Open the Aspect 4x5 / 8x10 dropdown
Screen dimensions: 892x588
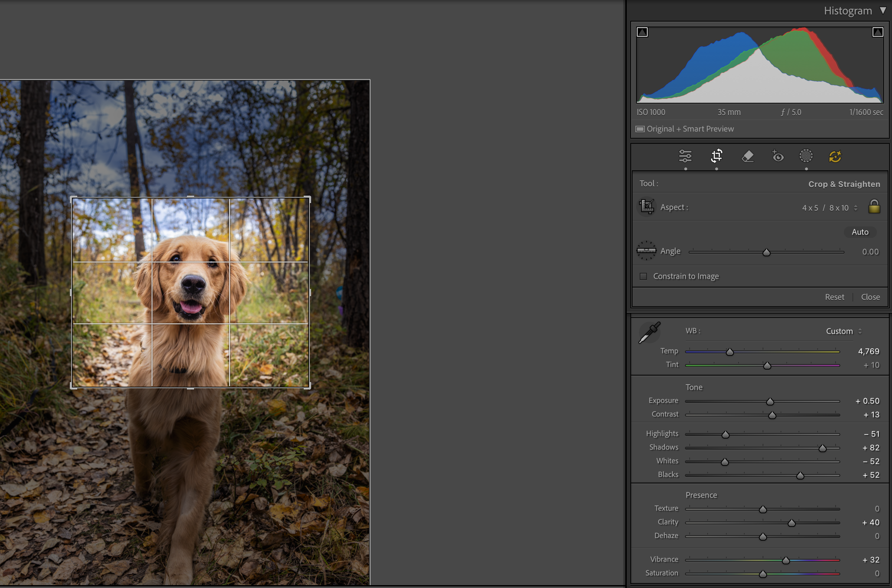pyautogui.click(x=829, y=208)
